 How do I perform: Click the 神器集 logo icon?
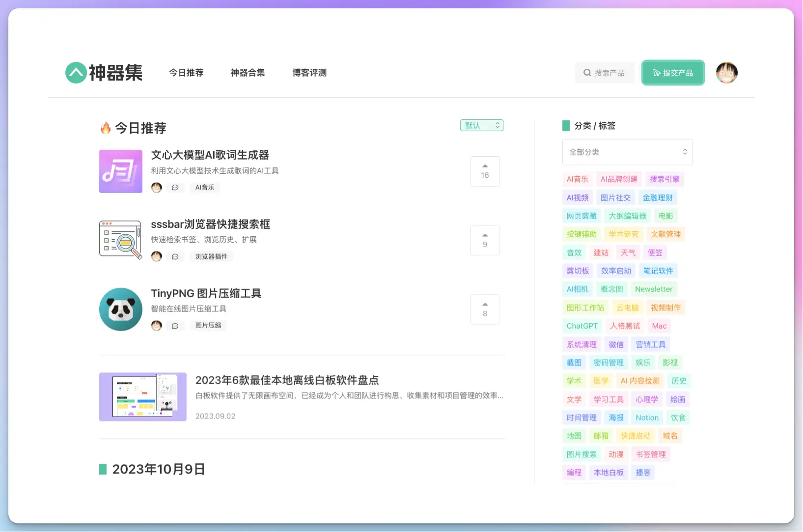click(76, 73)
